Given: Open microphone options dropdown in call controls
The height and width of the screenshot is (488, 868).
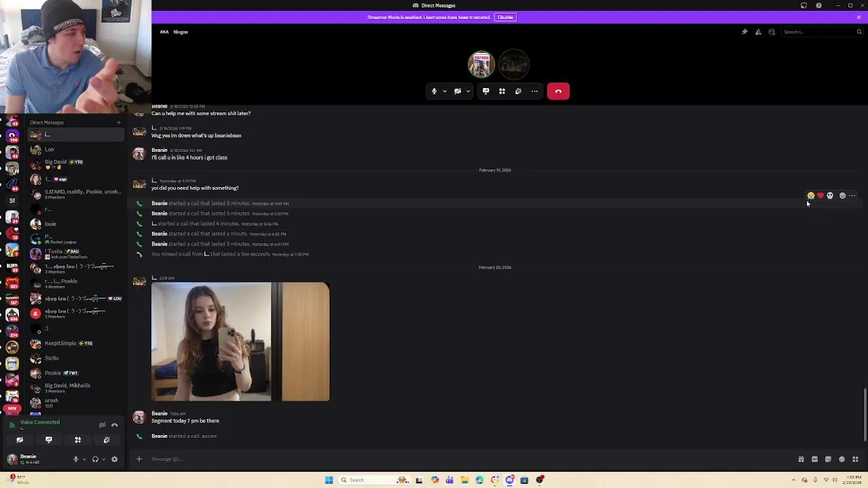Looking at the screenshot, I should click(445, 91).
